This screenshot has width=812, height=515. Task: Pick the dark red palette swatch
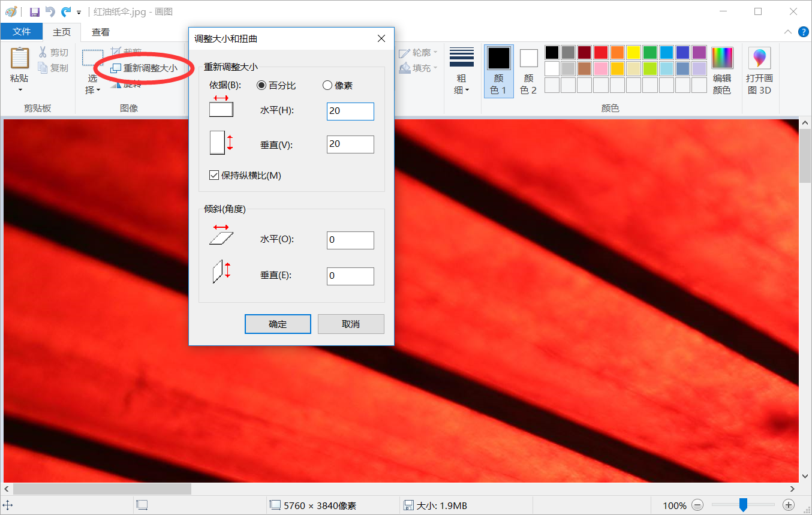pyautogui.click(x=585, y=53)
